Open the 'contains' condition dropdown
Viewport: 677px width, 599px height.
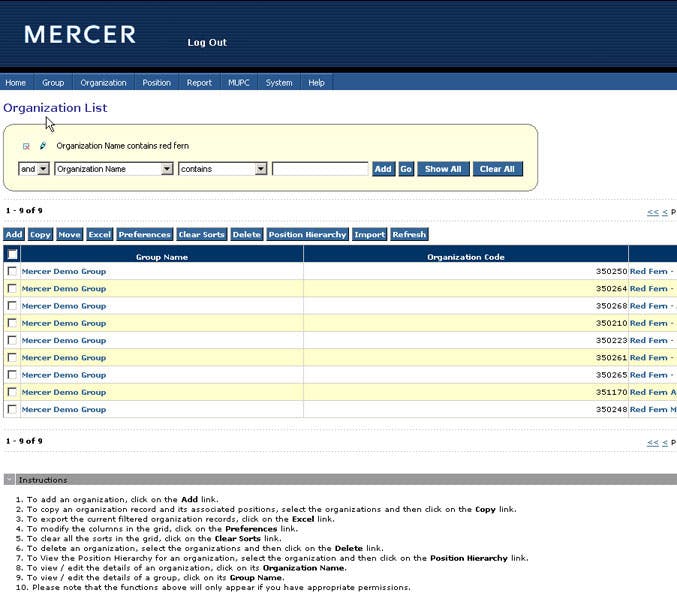point(223,169)
